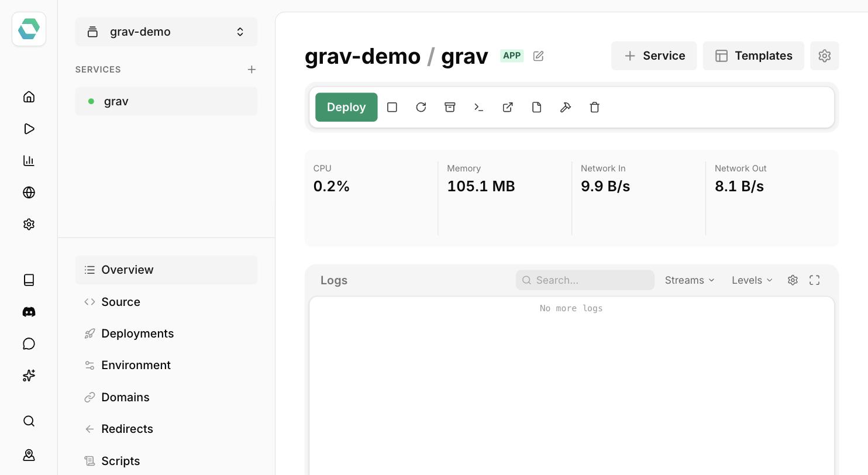This screenshot has height=475, width=868.
Task: Open the user profile icon
Action: point(29,455)
